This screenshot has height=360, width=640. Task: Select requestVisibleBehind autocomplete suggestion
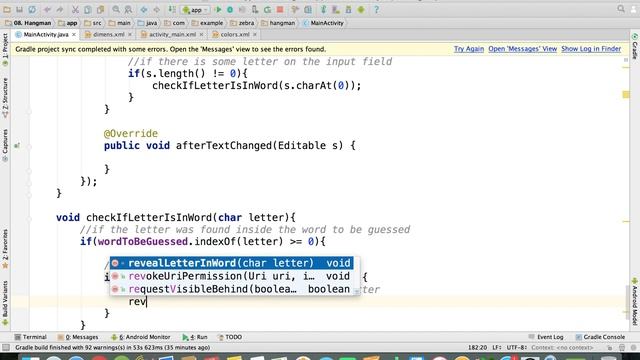click(x=231, y=289)
